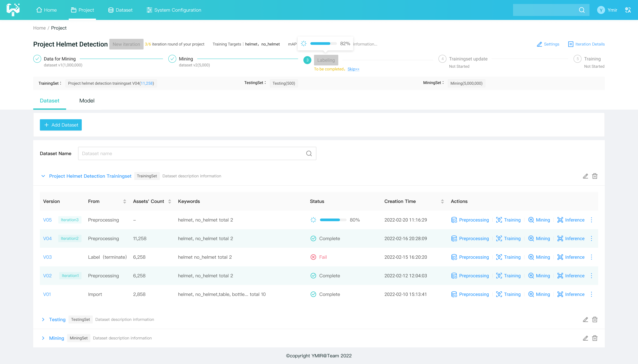638x364 pixels.
Task: Open Project Helmet Detection Trainingset link
Action: click(x=90, y=176)
